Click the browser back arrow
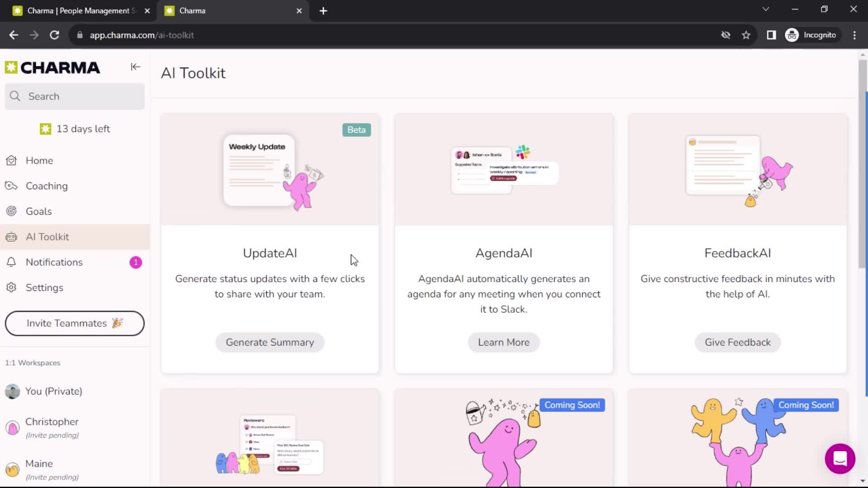 tap(14, 35)
